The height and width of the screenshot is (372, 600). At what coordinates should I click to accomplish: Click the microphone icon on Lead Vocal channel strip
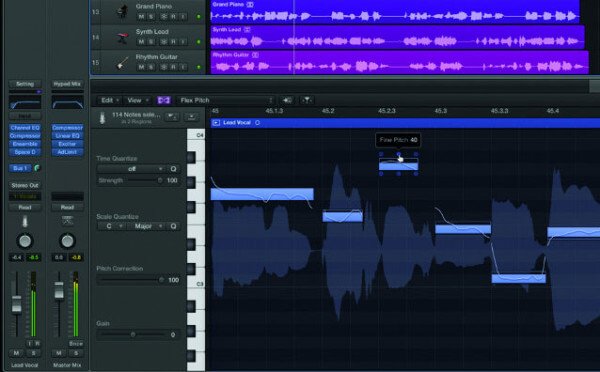25,222
